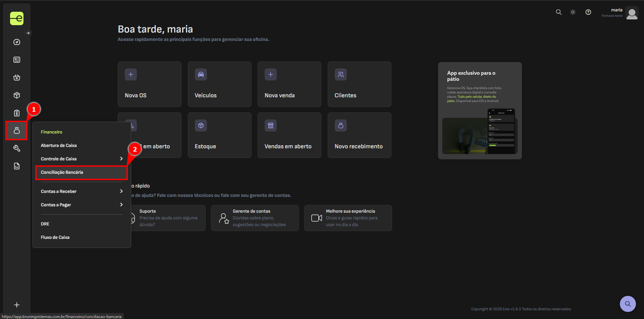Expand the Contas a Receber submenu chevron
644x319 pixels.
click(121, 191)
